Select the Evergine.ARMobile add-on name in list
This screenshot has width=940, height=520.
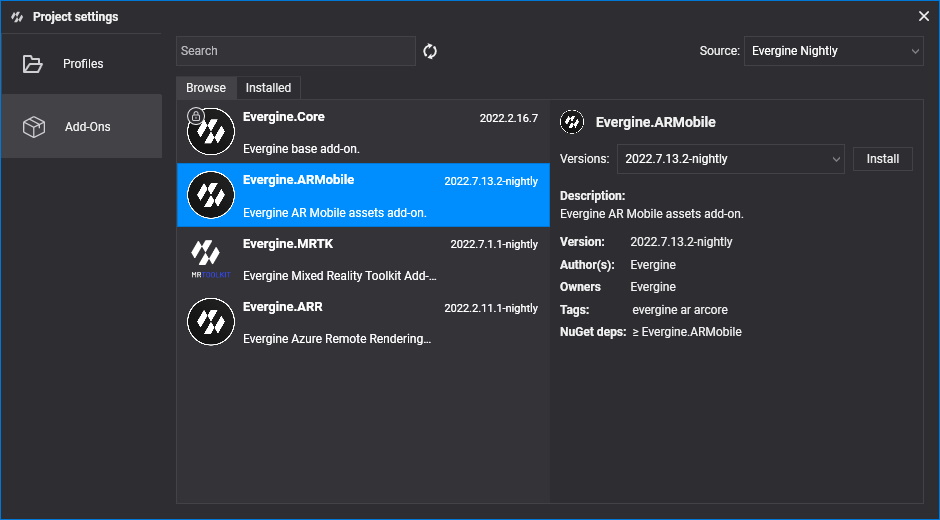click(x=298, y=180)
